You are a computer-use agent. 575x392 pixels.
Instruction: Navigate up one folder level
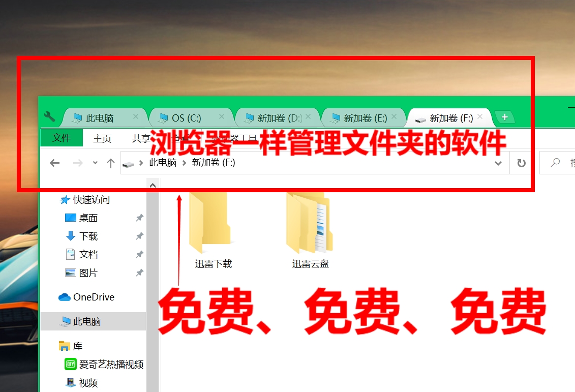click(x=111, y=163)
